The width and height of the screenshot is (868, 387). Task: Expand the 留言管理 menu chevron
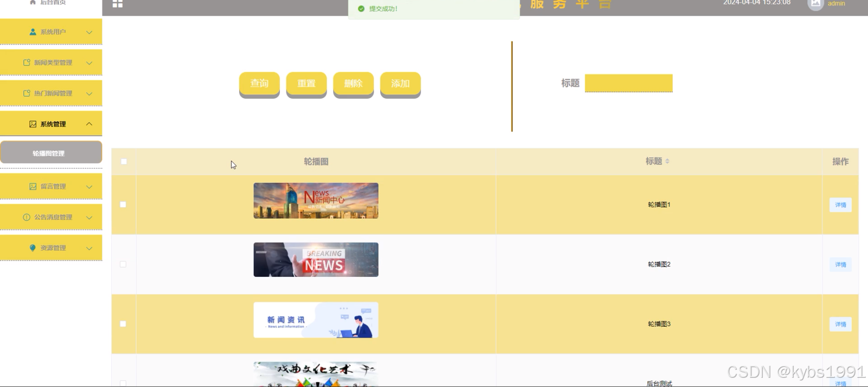click(89, 187)
